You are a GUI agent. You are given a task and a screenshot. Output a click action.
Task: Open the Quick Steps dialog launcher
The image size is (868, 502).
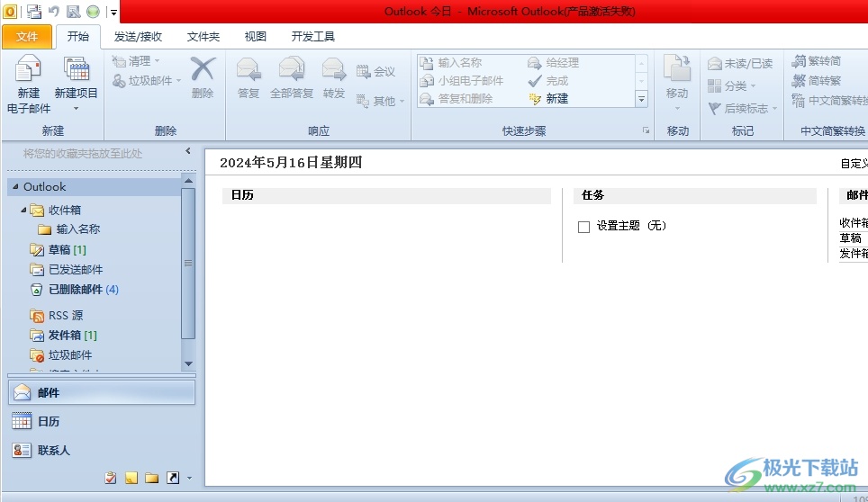click(x=646, y=130)
